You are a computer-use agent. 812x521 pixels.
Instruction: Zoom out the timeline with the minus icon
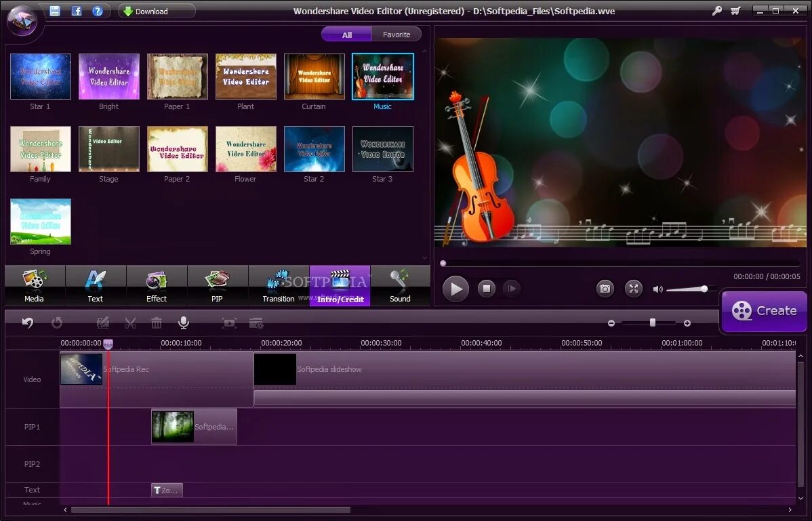pos(611,323)
